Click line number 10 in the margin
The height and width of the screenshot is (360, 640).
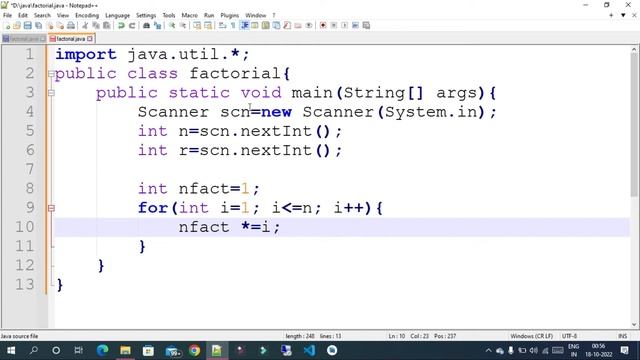click(x=24, y=227)
